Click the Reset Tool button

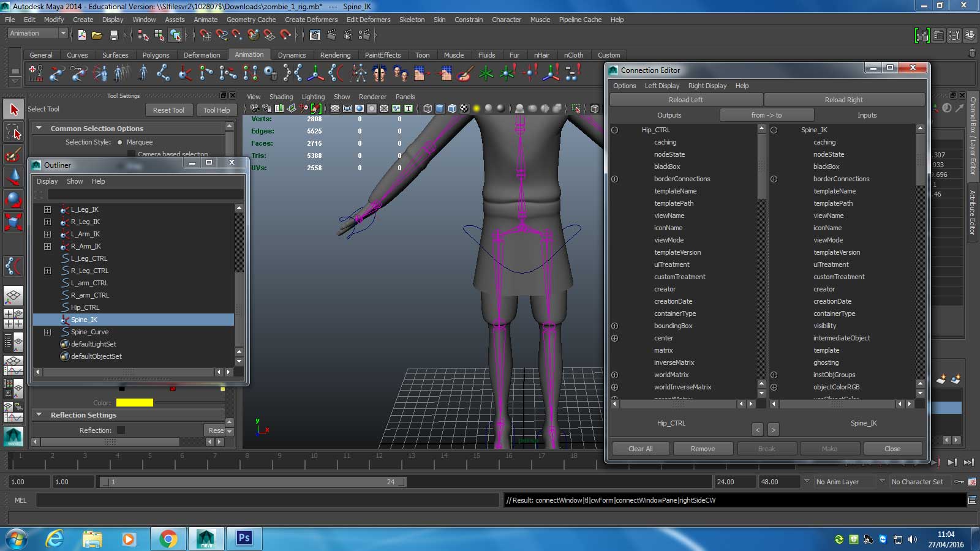(168, 110)
